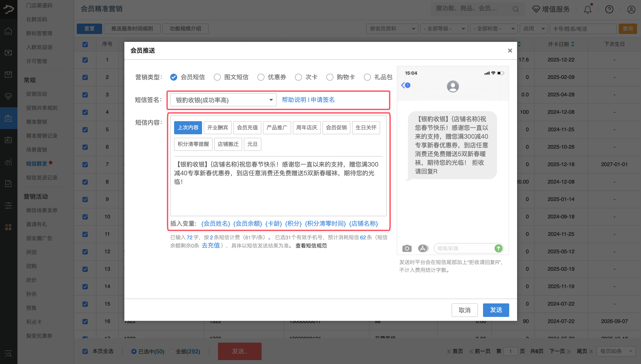Click the user account avatar icon
The width and height of the screenshot is (641, 364).
(631, 10)
